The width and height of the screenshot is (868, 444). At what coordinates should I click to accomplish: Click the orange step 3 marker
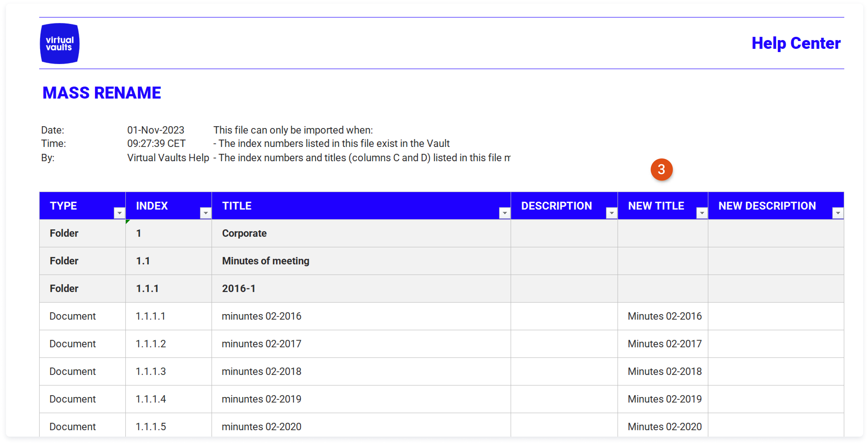pos(661,169)
